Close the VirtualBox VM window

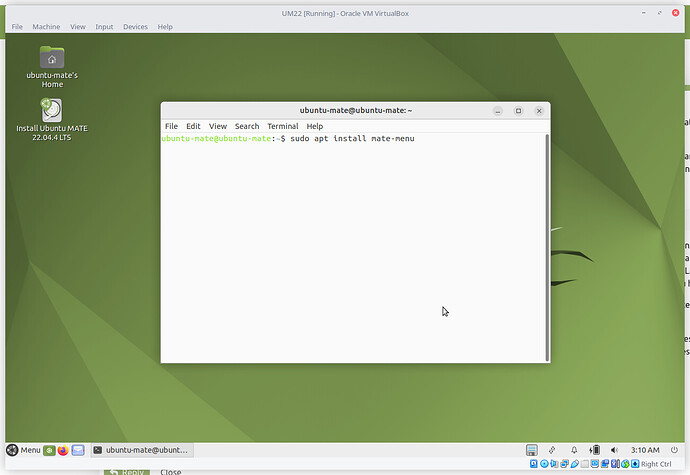[x=675, y=13]
